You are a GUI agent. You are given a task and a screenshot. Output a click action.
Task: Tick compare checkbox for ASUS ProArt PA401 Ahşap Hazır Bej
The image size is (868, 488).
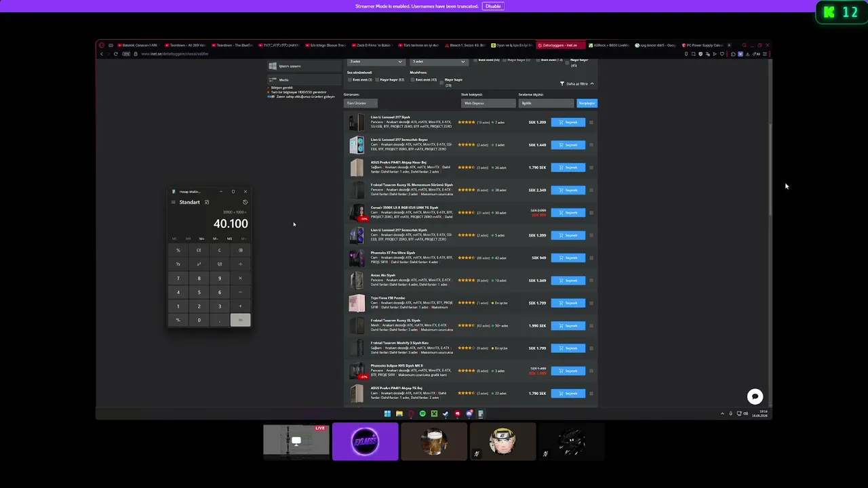591,167
